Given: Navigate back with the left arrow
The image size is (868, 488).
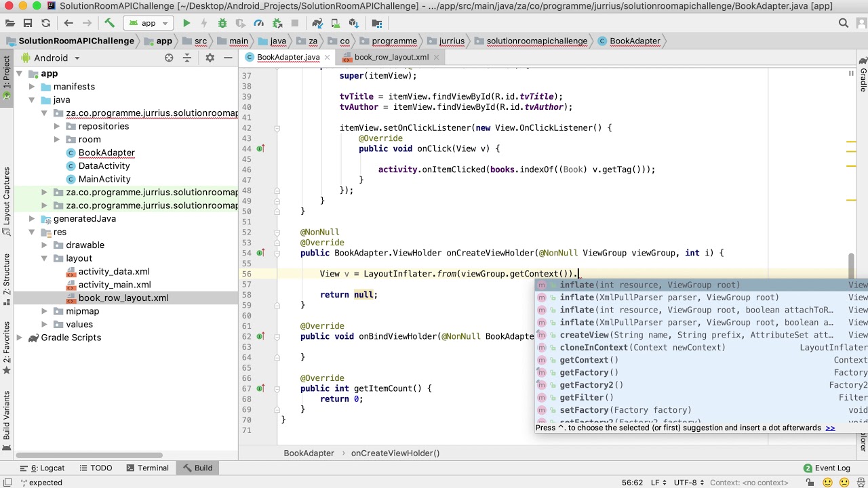Looking at the screenshot, I should click(68, 23).
